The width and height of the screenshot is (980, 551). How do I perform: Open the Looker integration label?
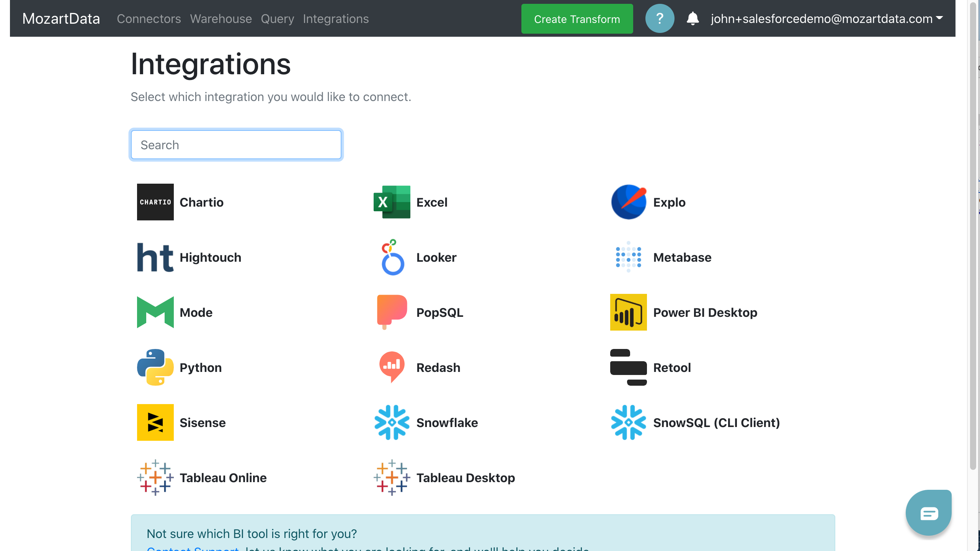[x=436, y=257]
